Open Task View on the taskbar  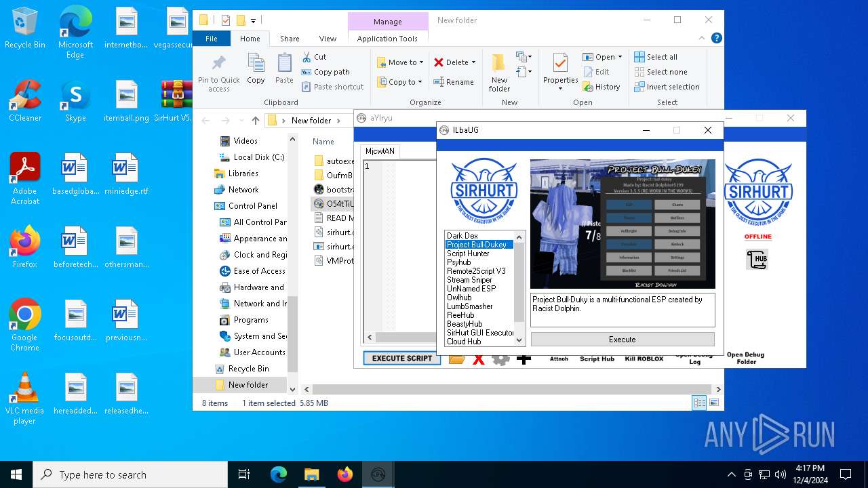[x=244, y=474]
